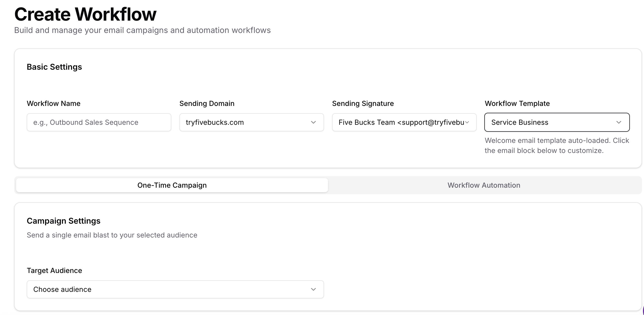Click the chevron arrow in Workflow Template
Viewport: 644px width, 315px height.
click(619, 122)
